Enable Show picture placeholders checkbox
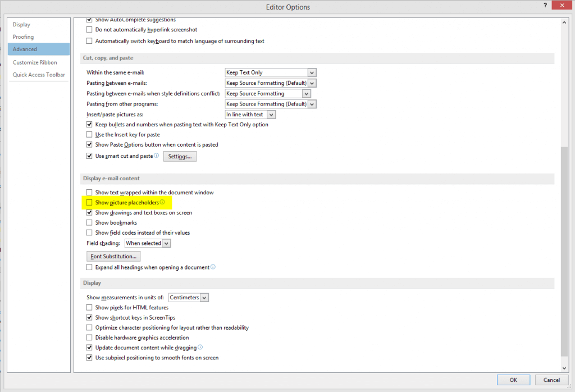The image size is (575, 392). (x=89, y=202)
